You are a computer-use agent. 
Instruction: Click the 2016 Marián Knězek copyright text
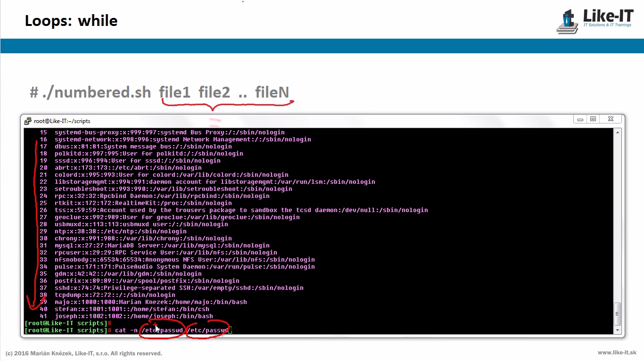pos(84,353)
